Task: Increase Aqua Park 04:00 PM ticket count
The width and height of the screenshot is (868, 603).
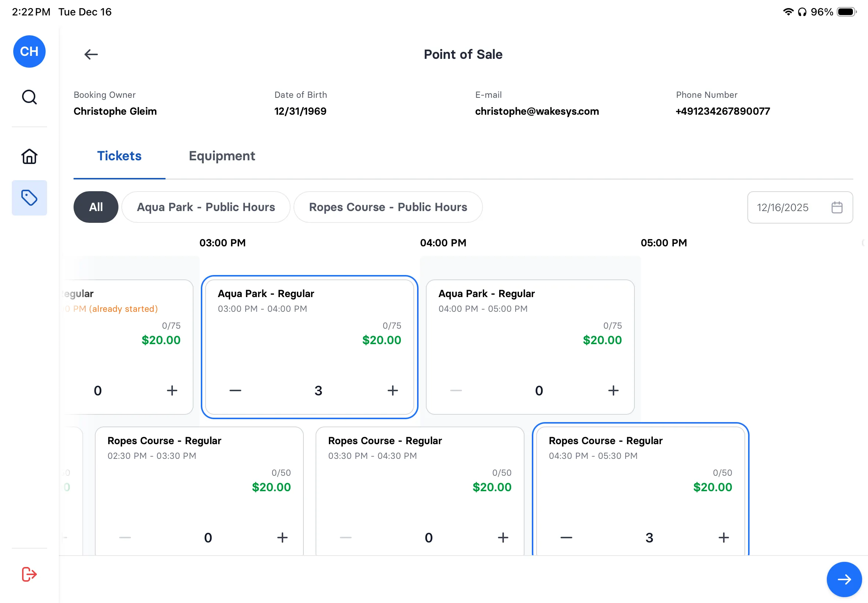Action: 613,391
